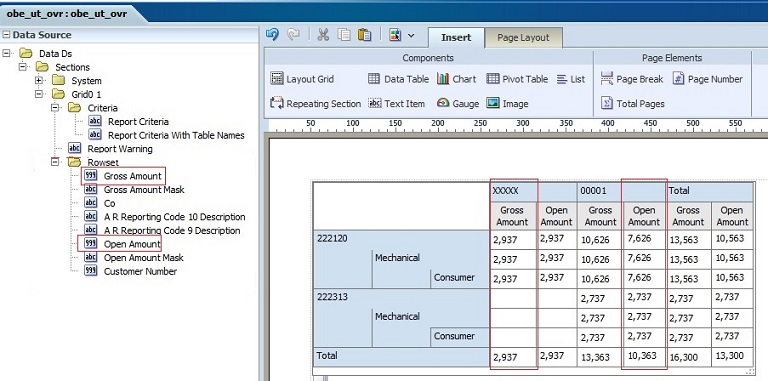
Task: Collapse the Rowset folder node
Action: click(55, 162)
